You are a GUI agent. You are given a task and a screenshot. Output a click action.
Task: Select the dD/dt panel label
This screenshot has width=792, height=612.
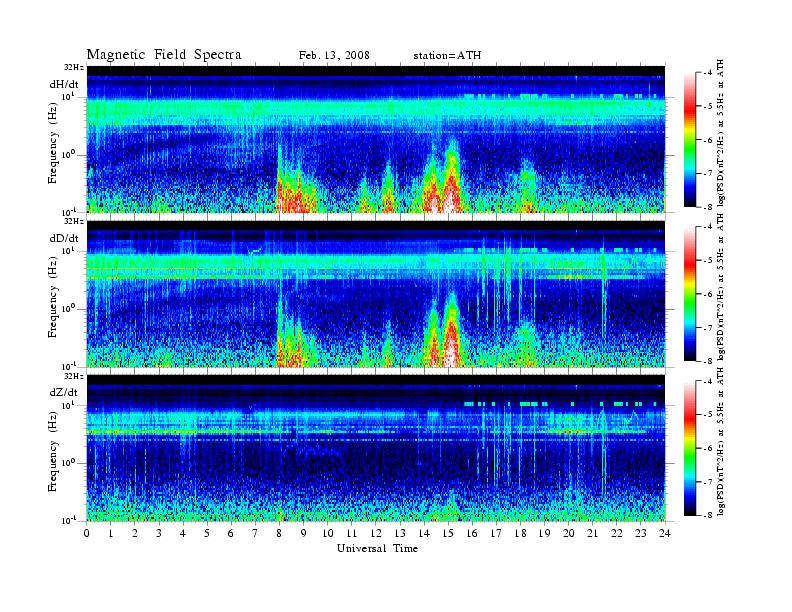click(x=64, y=238)
